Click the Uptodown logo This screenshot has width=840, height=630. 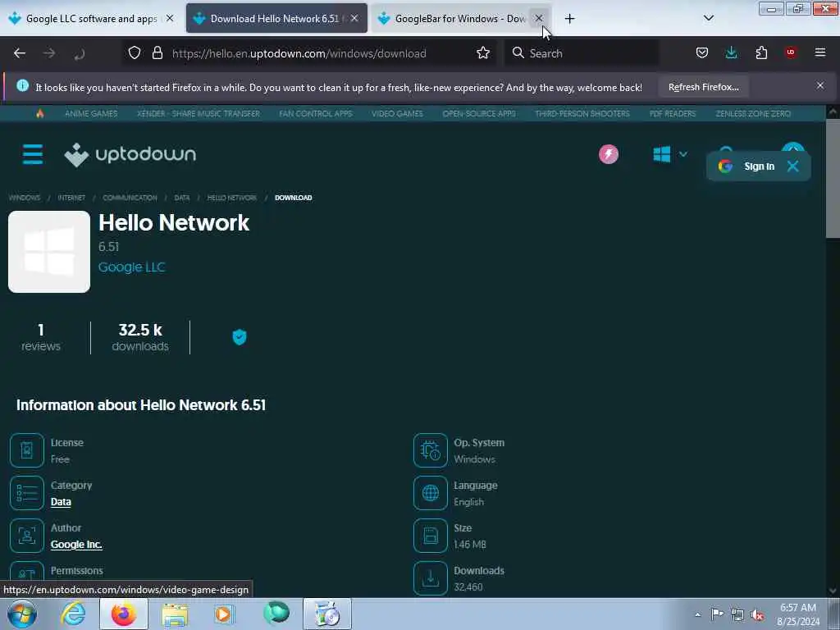point(130,155)
